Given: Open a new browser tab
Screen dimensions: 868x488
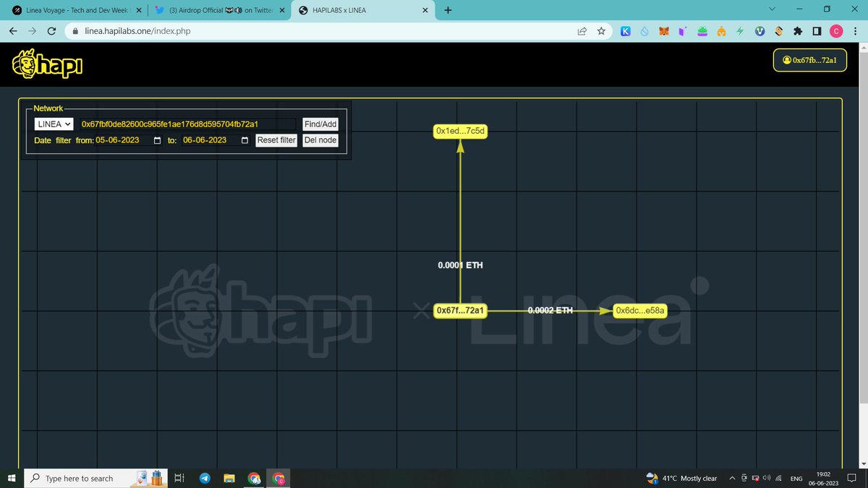Looking at the screenshot, I should 448,10.
